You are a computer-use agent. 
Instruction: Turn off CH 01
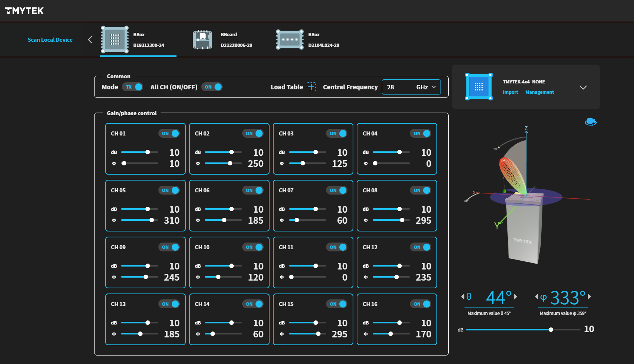[x=169, y=134]
